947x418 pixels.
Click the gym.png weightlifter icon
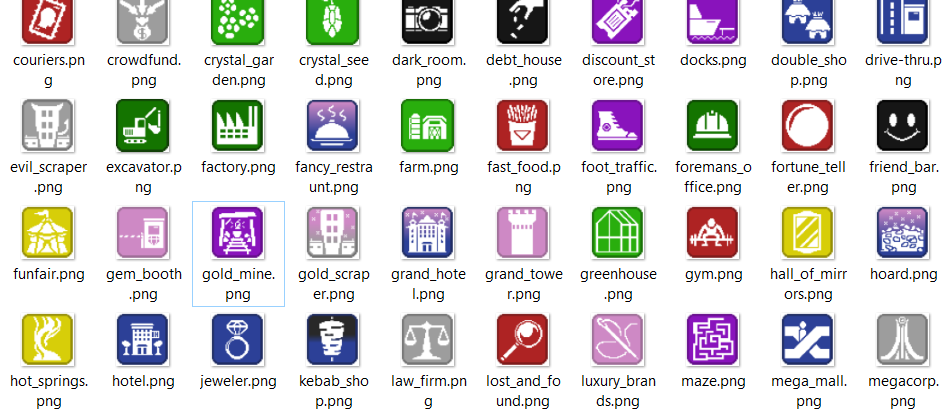(x=713, y=233)
